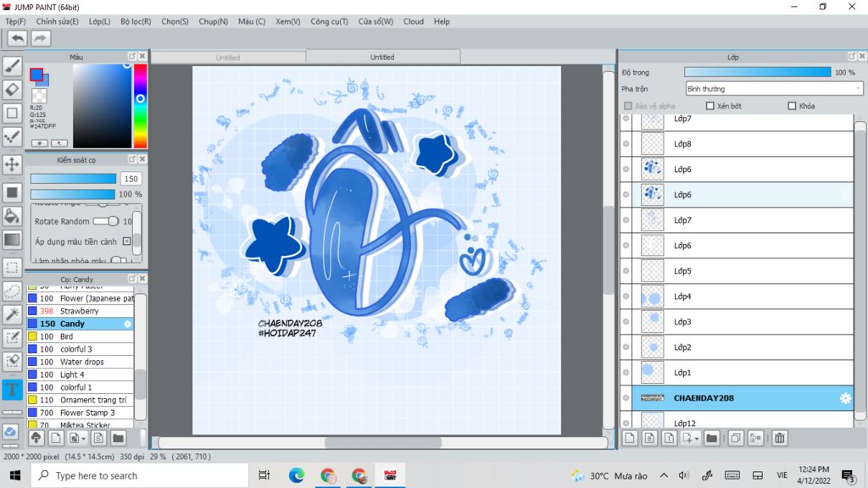Duplicate the current layer
Screen dimensions: 868x488
[x=735, y=438]
